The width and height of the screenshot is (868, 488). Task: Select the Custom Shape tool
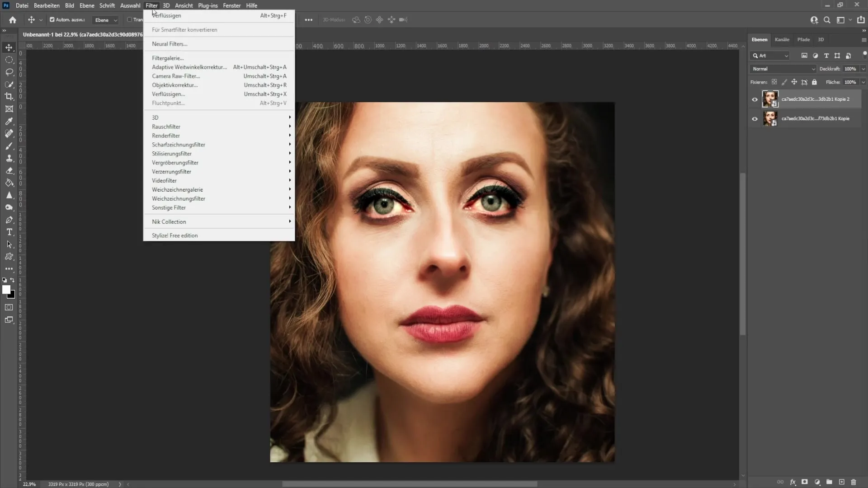(x=9, y=256)
